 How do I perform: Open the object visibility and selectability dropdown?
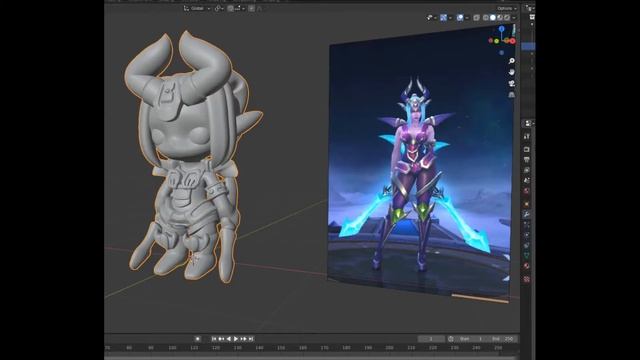(431, 18)
